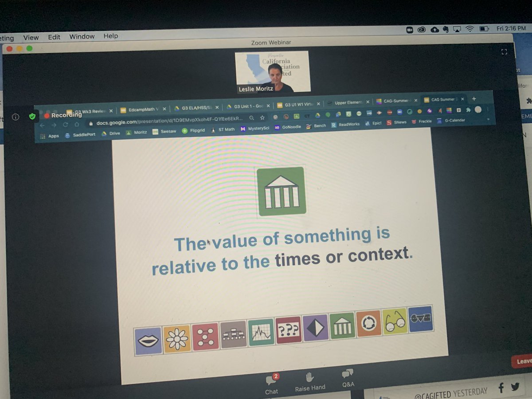The height and width of the screenshot is (399, 532).
Task: Open a new browser tab with plus
Action: (x=474, y=98)
